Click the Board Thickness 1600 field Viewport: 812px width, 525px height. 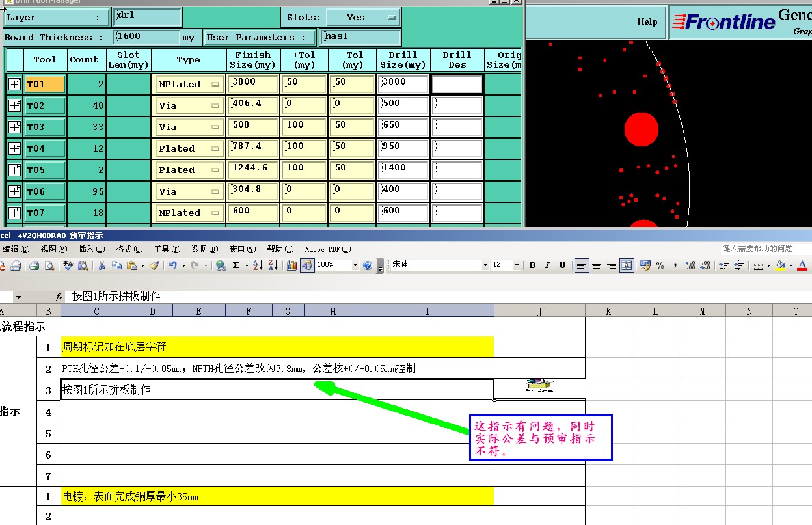tap(147, 37)
